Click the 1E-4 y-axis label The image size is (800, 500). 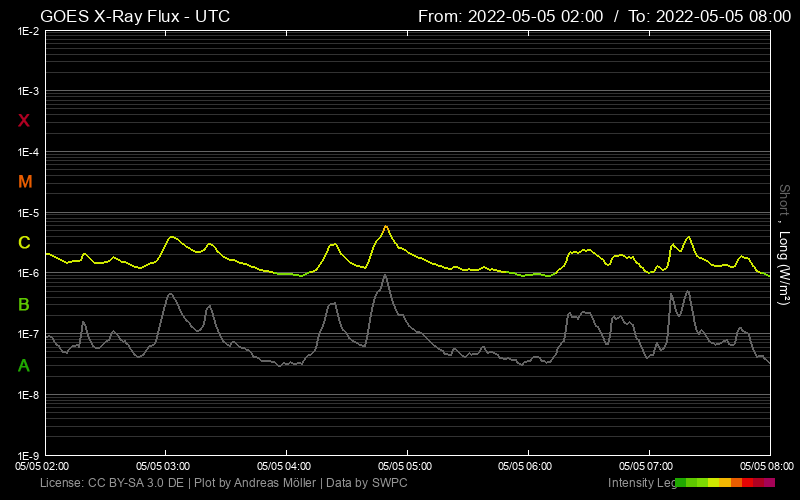coord(29,152)
